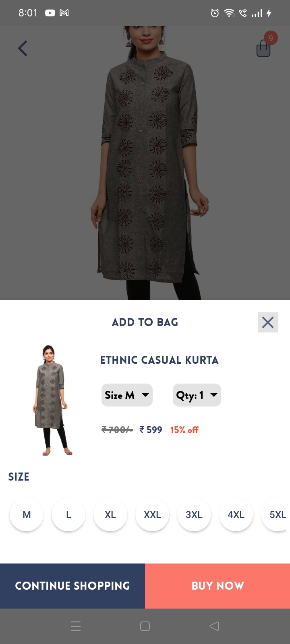Expand the Qty: 1 dropdown
This screenshot has height=644, width=290.
pos(197,395)
